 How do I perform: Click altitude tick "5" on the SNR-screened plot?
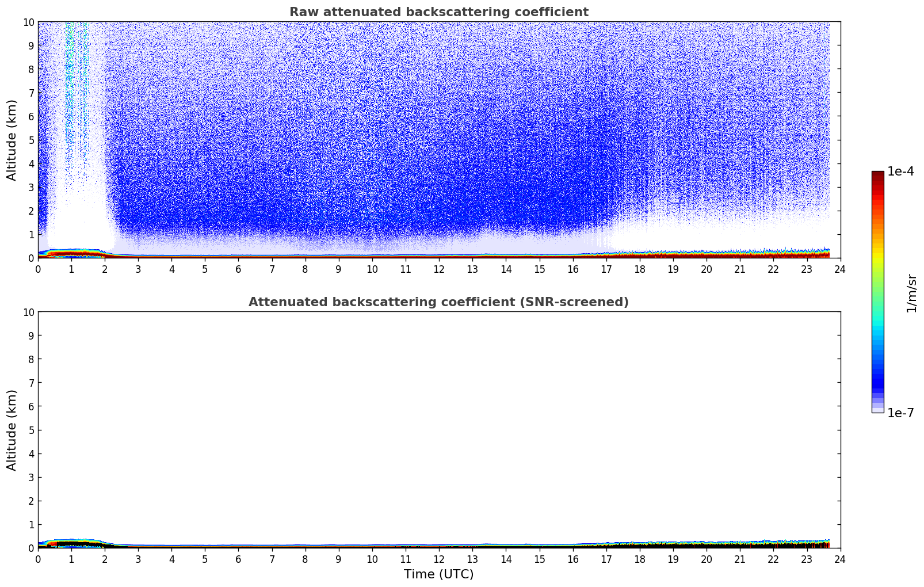pyautogui.click(x=31, y=430)
